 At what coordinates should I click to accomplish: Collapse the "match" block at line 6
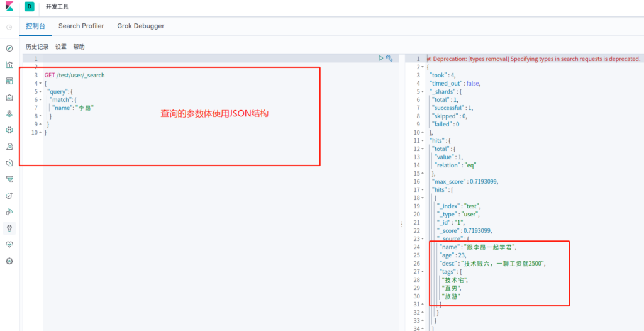(40, 99)
